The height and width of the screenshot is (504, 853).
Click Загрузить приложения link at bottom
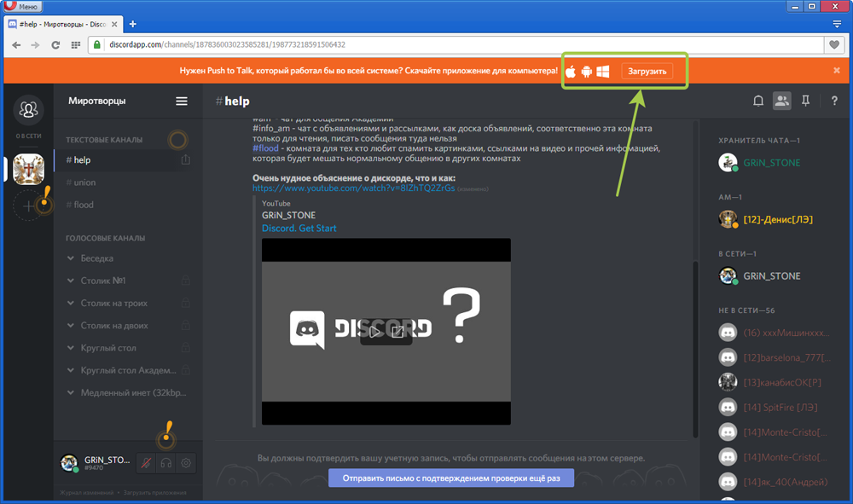pyautogui.click(x=155, y=493)
